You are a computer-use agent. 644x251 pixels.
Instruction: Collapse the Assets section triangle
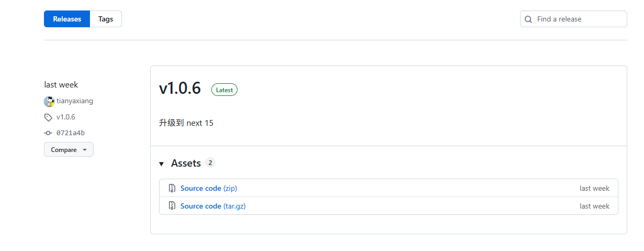(162, 164)
